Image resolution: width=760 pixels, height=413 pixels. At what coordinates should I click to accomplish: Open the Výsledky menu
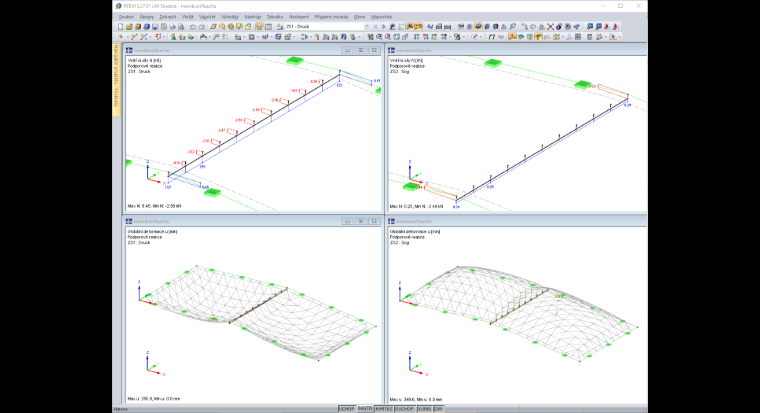[230, 16]
